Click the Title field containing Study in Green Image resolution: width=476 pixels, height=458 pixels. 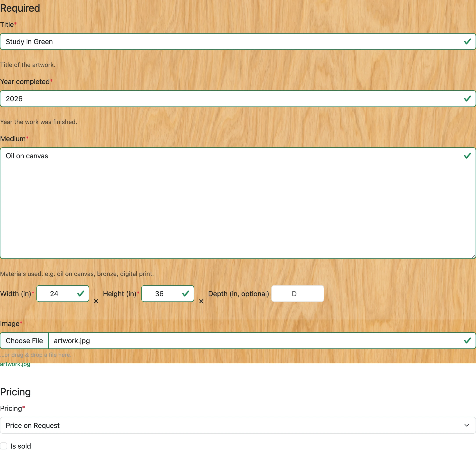point(238,41)
